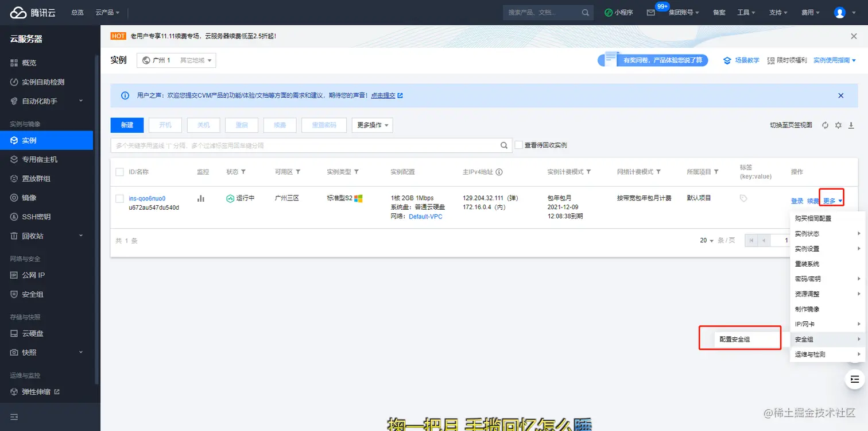Open the 集团账号 dropdown

[684, 13]
